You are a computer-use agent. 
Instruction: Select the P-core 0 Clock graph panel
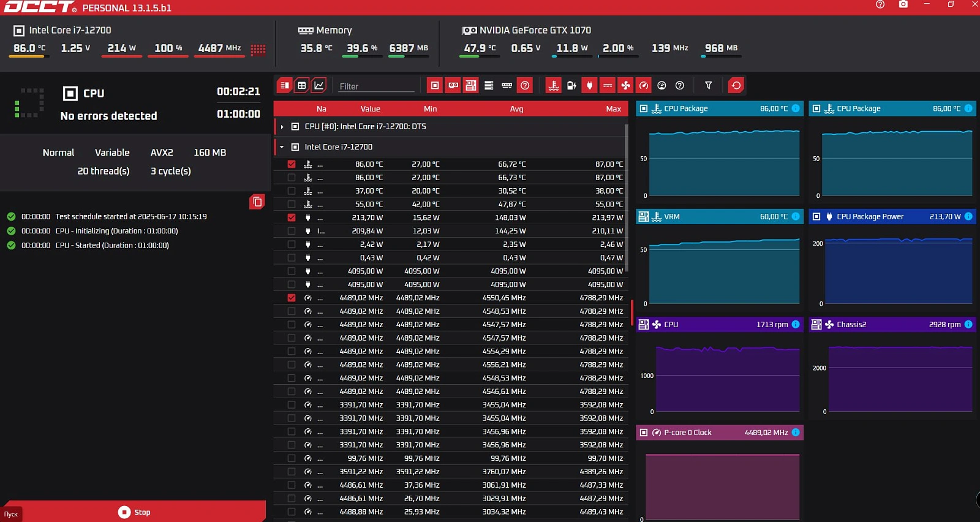(720, 473)
